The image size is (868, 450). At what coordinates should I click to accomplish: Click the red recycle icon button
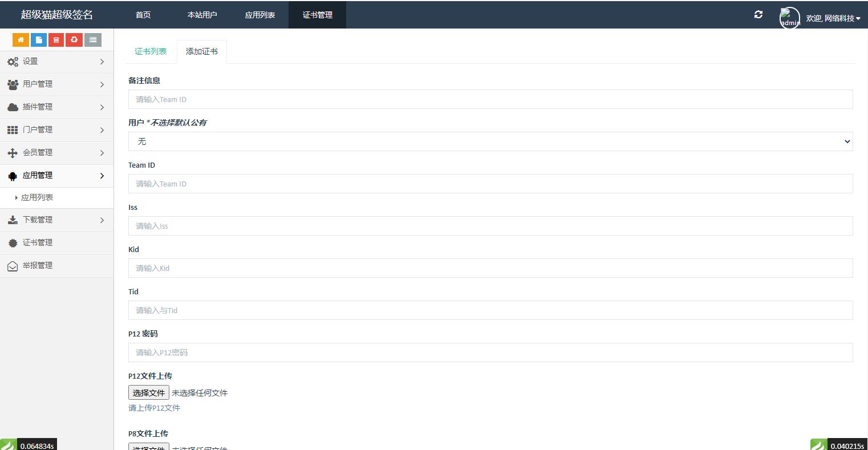coord(74,40)
